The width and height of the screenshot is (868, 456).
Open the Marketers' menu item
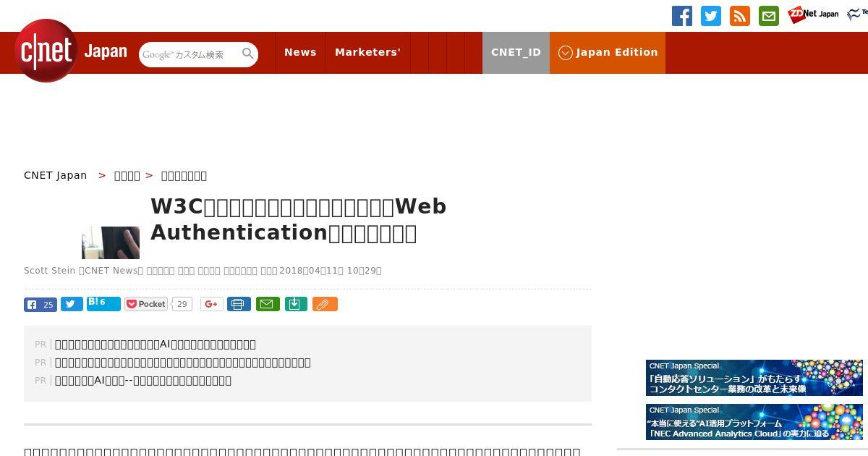point(367,52)
